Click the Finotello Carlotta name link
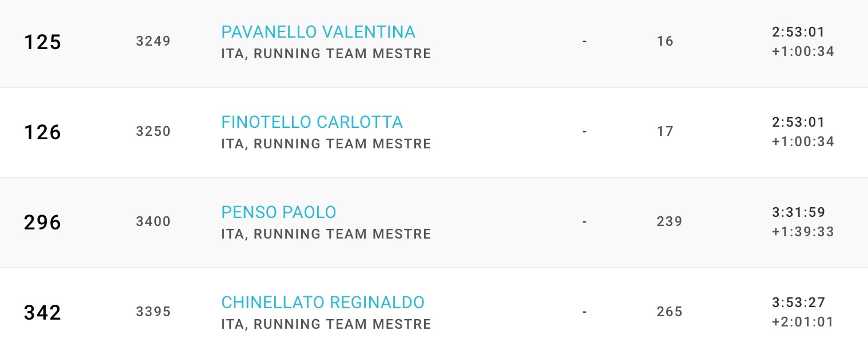 [311, 122]
